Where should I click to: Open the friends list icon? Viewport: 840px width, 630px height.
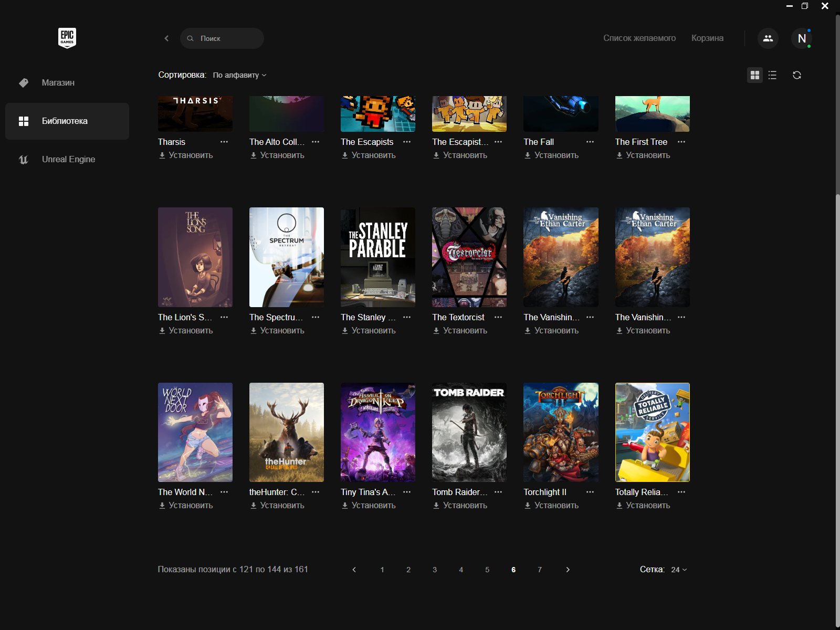[x=768, y=38]
